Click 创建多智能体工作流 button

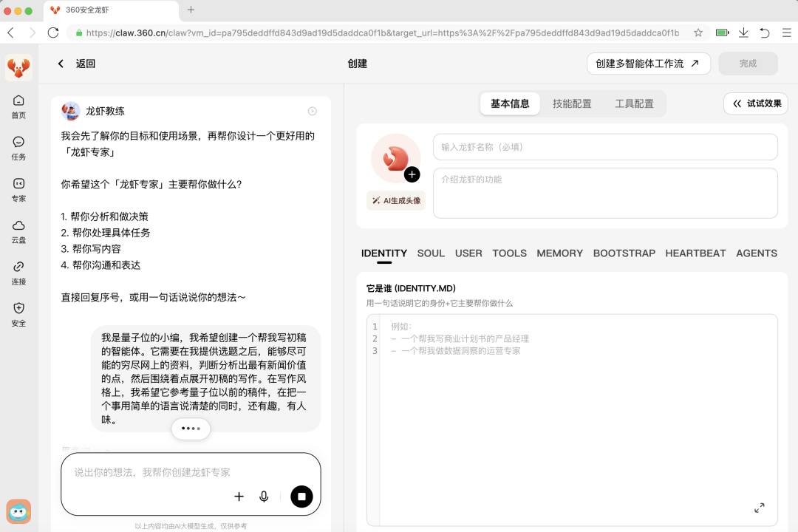[649, 64]
